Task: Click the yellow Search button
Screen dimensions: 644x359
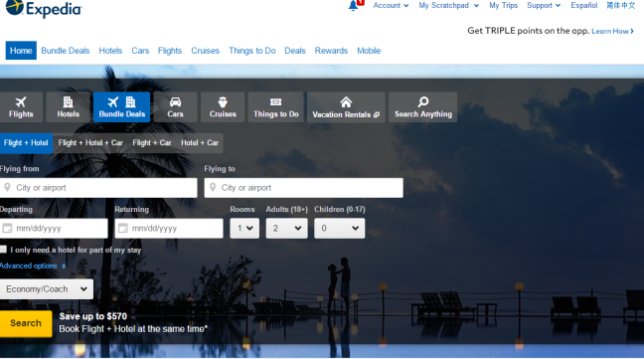Action: tap(26, 323)
